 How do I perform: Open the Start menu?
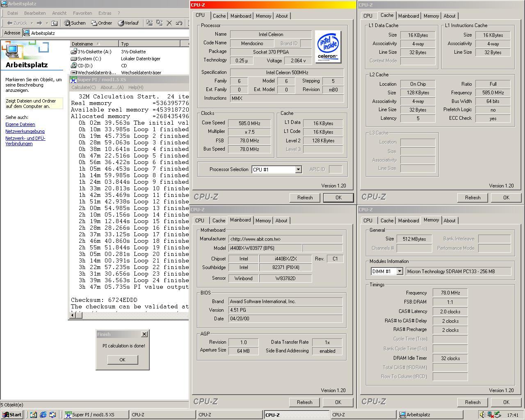(x=12, y=415)
